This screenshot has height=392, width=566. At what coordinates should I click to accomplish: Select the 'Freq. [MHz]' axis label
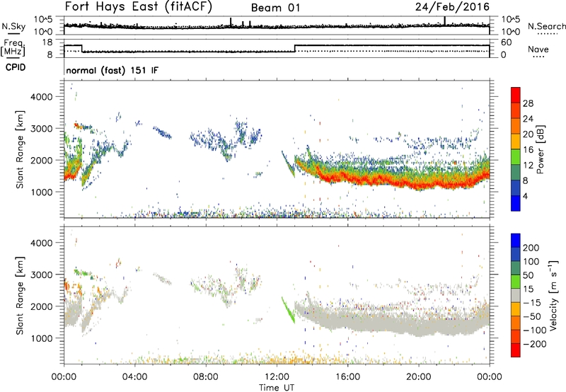click(x=13, y=47)
